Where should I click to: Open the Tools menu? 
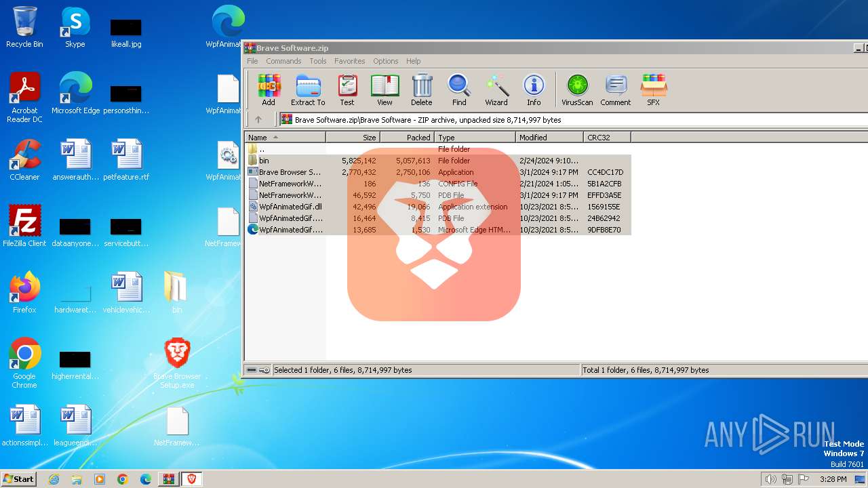318,61
